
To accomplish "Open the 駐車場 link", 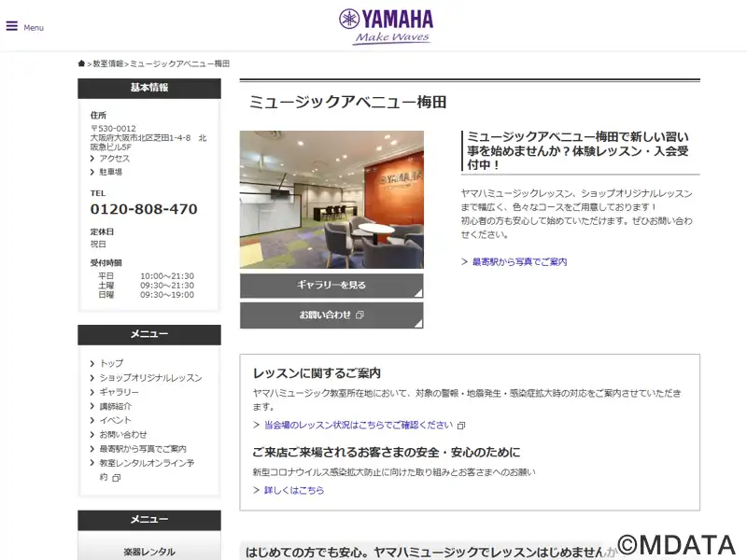I will [110, 172].
